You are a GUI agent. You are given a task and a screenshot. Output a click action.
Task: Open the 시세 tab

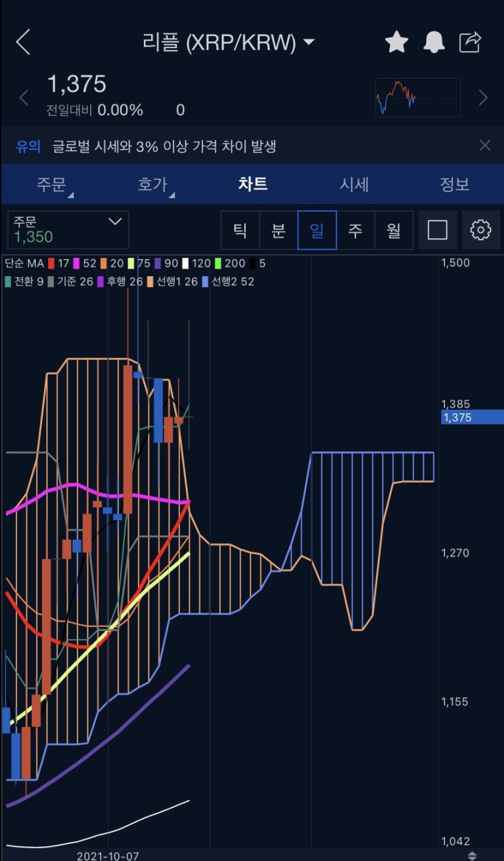coord(354,184)
